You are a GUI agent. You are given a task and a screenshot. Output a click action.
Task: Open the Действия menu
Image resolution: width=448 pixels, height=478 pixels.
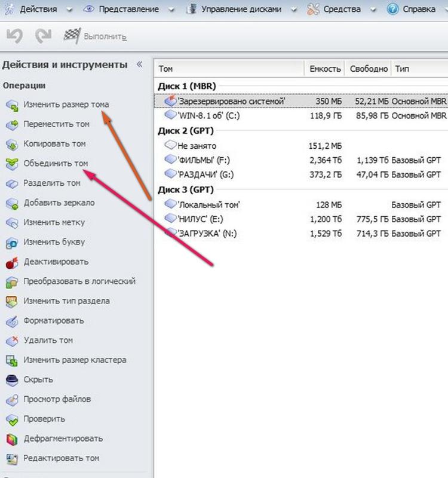(38, 9)
